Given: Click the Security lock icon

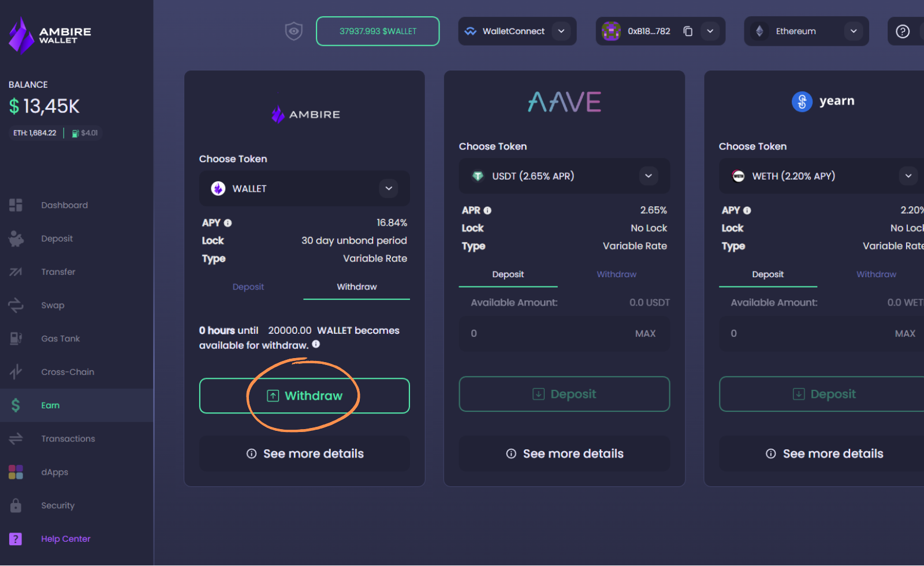Looking at the screenshot, I should (16, 505).
